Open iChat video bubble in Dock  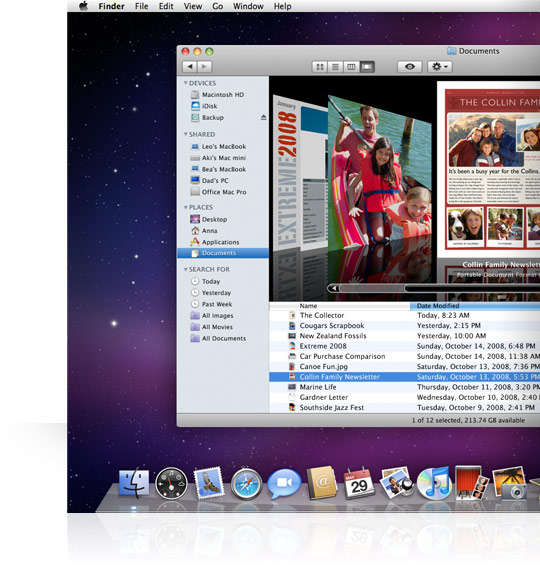pos(284,483)
